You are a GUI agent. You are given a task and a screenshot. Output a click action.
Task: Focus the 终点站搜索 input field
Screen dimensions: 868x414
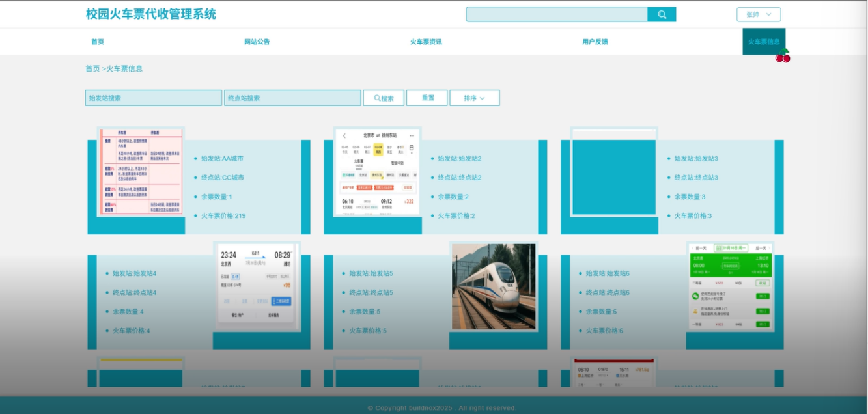click(x=292, y=98)
